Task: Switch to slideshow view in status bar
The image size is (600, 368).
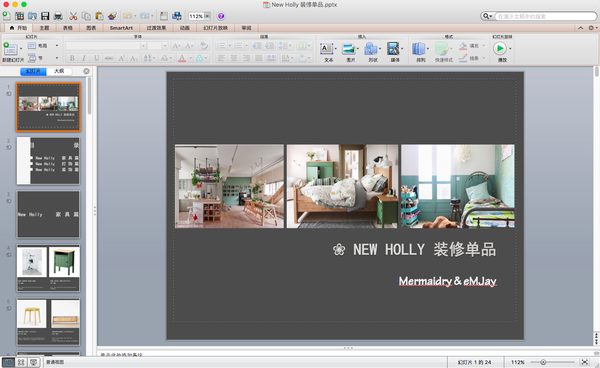Action: point(34,362)
